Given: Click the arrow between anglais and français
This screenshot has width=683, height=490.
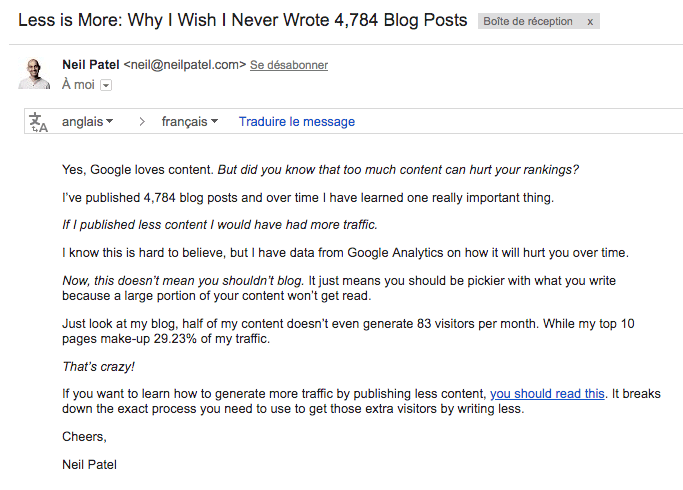Looking at the screenshot, I should [x=142, y=122].
